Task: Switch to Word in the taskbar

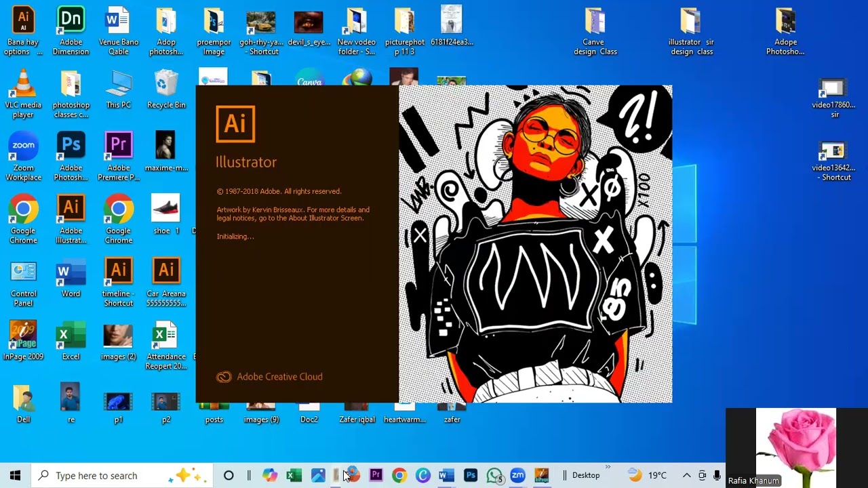Action: point(446,475)
